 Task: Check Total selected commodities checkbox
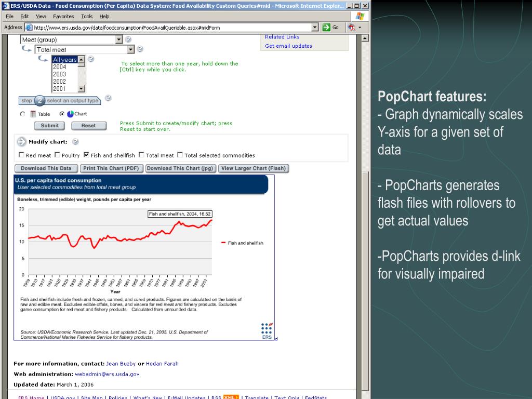point(180,155)
